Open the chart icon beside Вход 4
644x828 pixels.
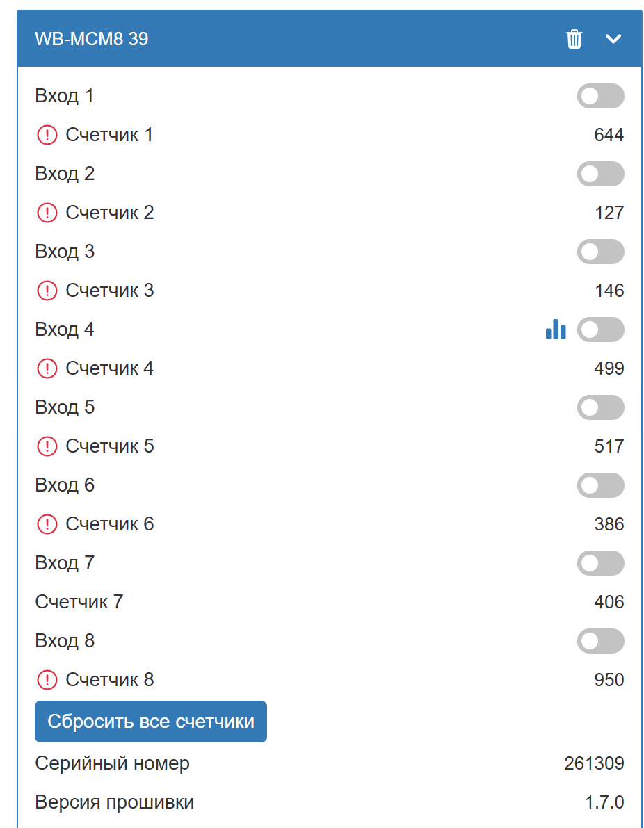coord(556,330)
